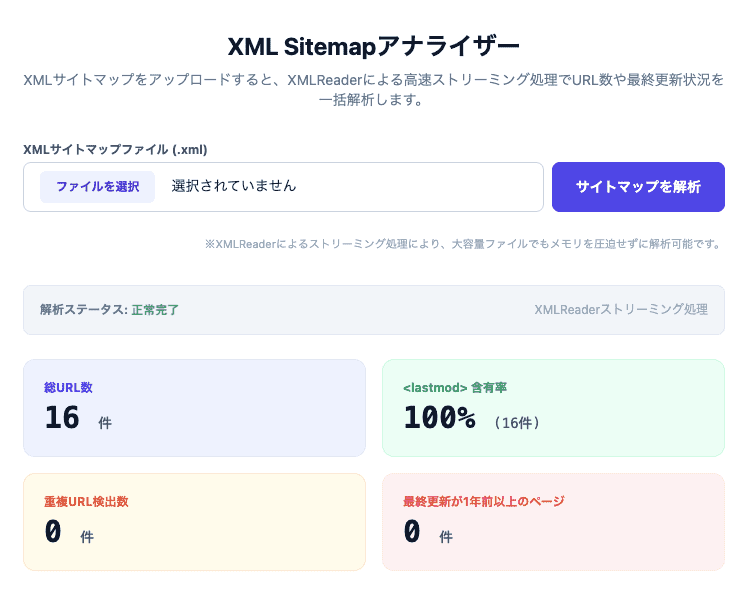Viewport: 750px width, 600px height.
Task: Click the 100% lastmod rate value
Action: (x=440, y=417)
